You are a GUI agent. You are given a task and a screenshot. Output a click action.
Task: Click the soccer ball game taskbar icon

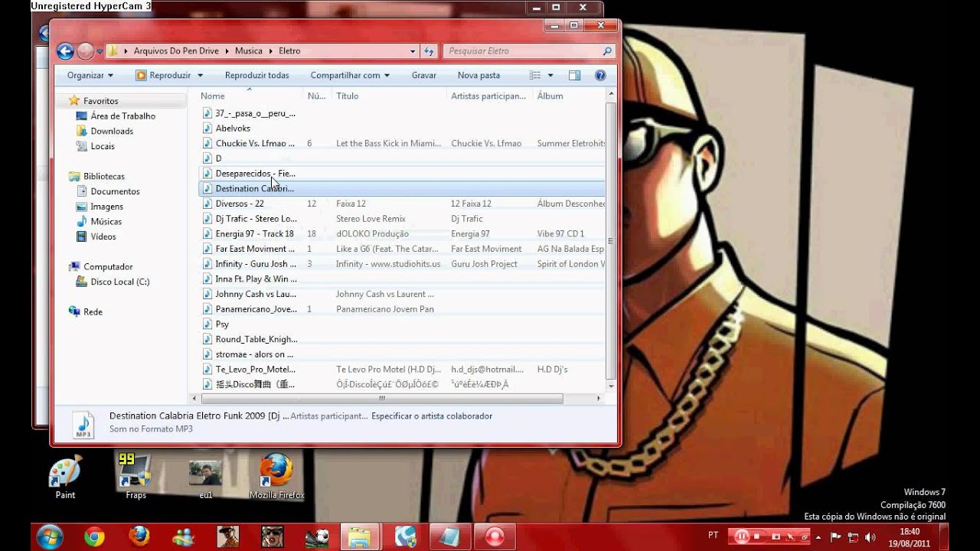point(316,537)
